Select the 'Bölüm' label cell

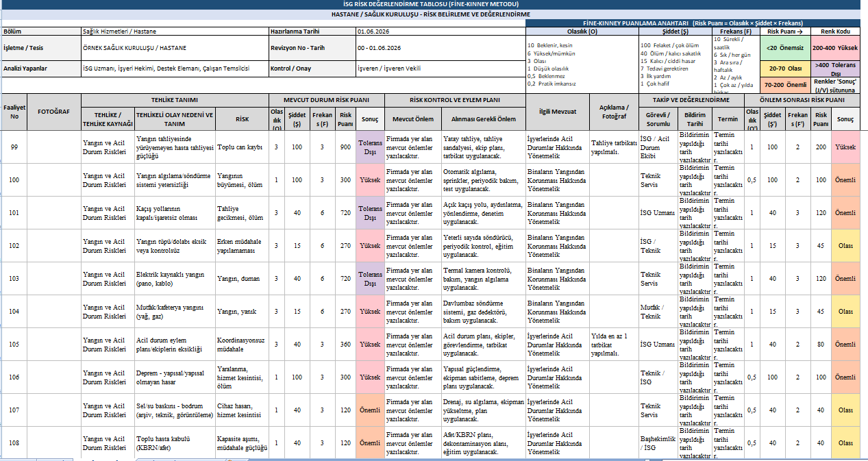(40, 32)
